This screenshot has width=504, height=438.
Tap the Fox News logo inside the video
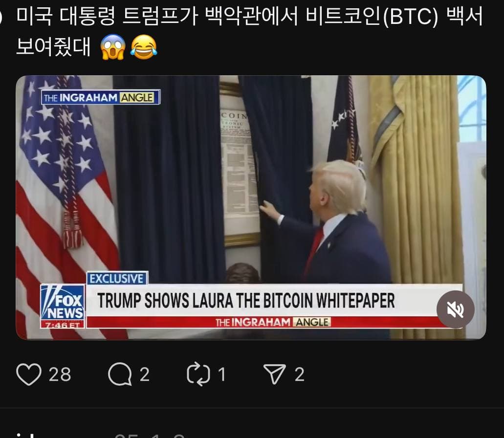click(63, 306)
